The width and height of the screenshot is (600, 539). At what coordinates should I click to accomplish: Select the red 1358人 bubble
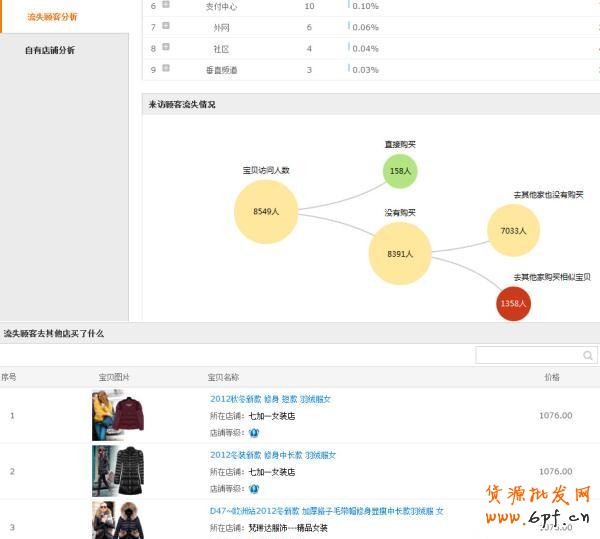pos(513,303)
